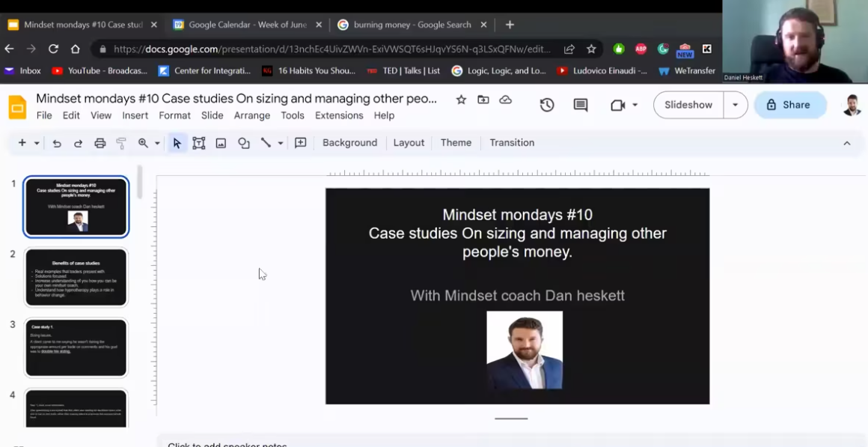Choose the select cursor tool

[177, 143]
